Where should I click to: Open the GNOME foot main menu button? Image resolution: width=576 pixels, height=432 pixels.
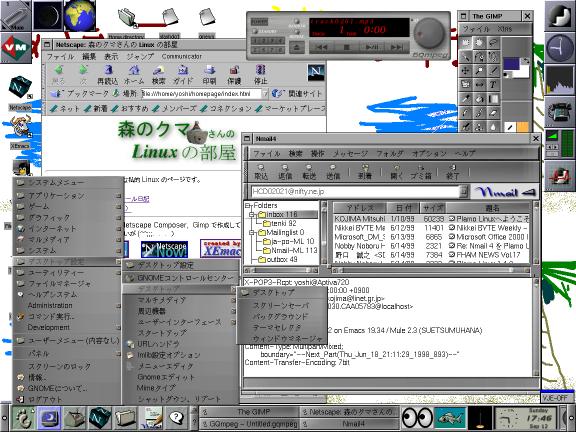[24, 418]
